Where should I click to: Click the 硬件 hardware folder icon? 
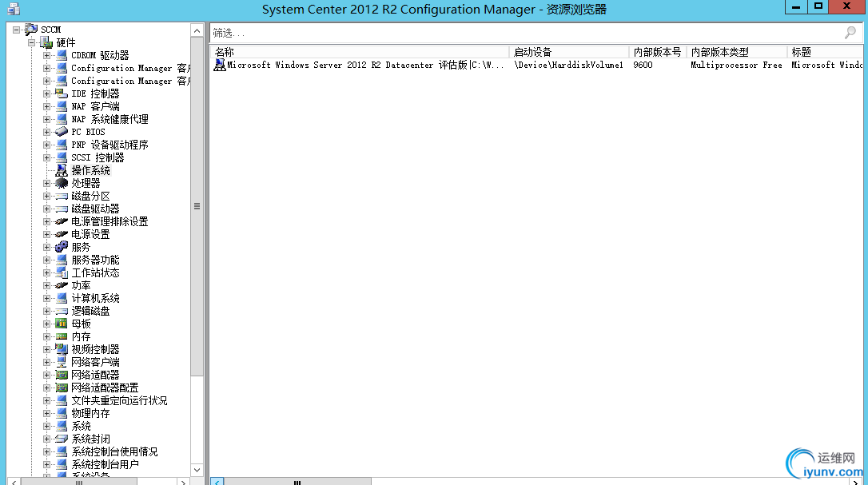point(46,42)
